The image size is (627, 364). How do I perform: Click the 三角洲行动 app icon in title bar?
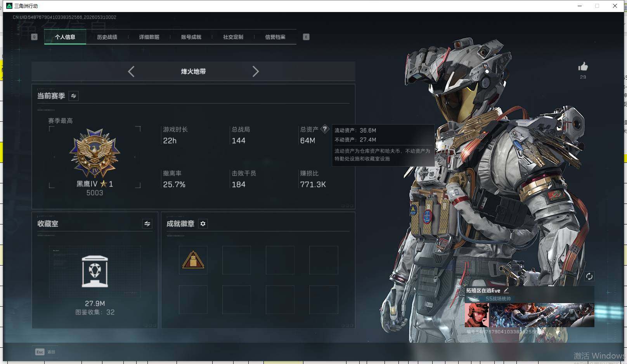click(9, 6)
